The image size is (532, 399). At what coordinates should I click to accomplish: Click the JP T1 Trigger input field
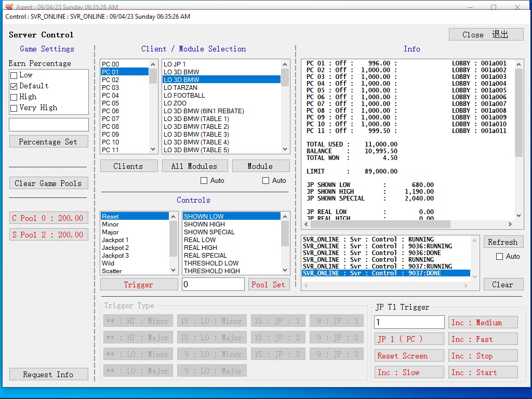click(409, 322)
